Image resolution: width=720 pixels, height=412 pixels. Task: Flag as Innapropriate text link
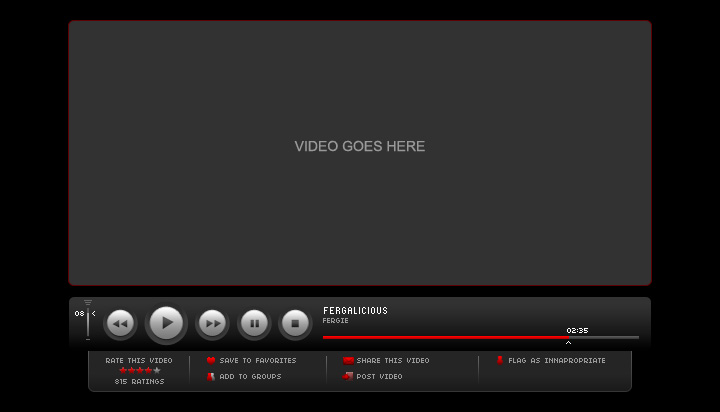(x=557, y=361)
